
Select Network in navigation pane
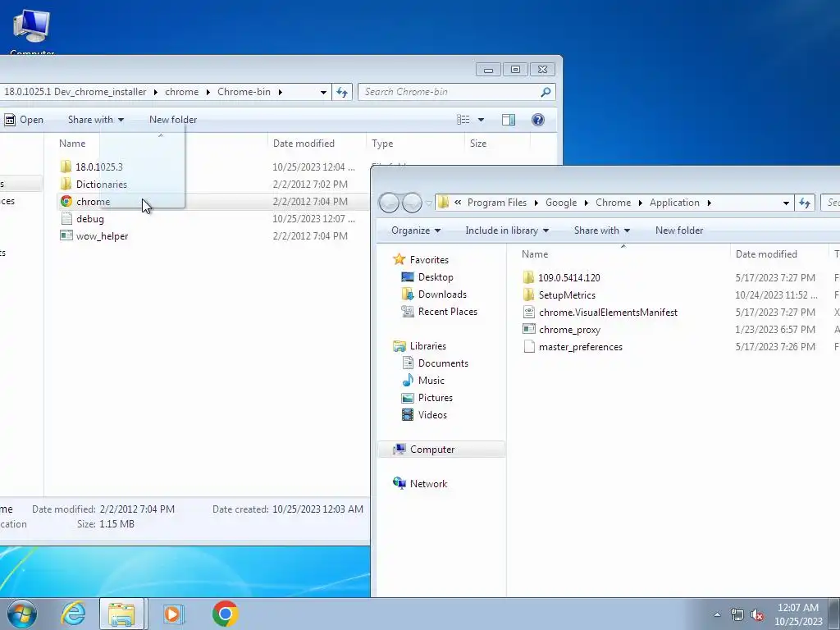coord(428,484)
